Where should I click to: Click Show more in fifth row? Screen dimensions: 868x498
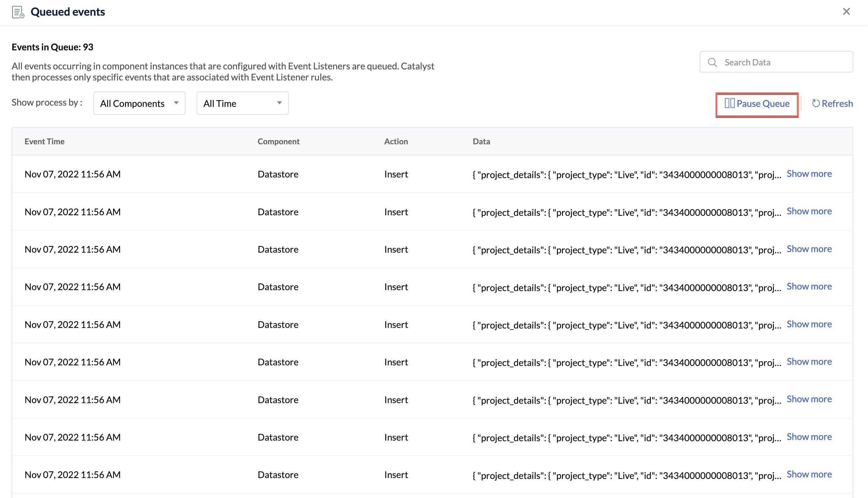[809, 324]
